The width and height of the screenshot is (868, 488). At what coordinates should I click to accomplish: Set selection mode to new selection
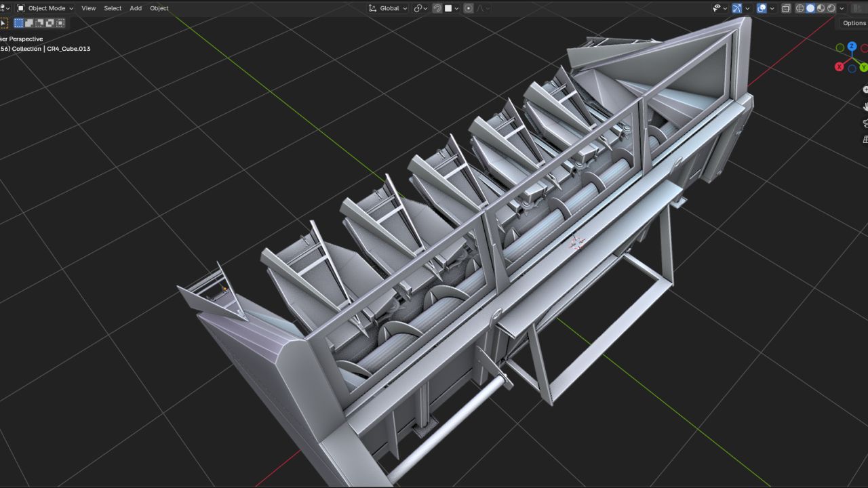pyautogui.click(x=18, y=23)
